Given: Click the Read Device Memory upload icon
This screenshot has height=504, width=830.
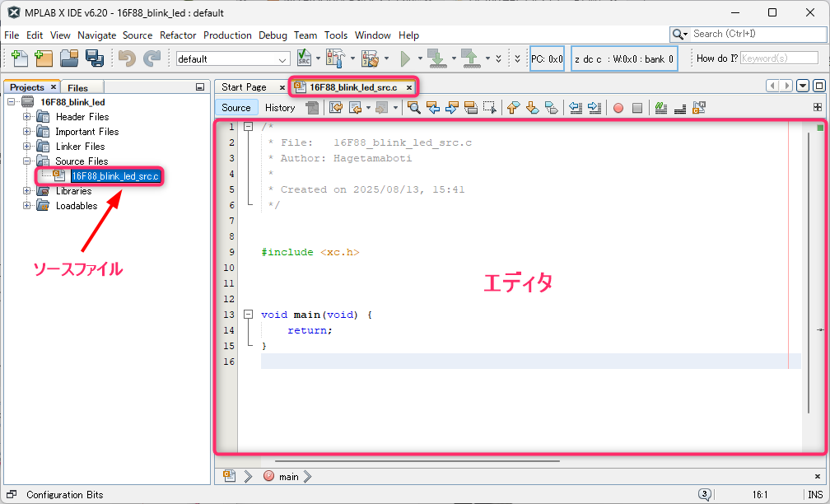Looking at the screenshot, I should point(471,58).
